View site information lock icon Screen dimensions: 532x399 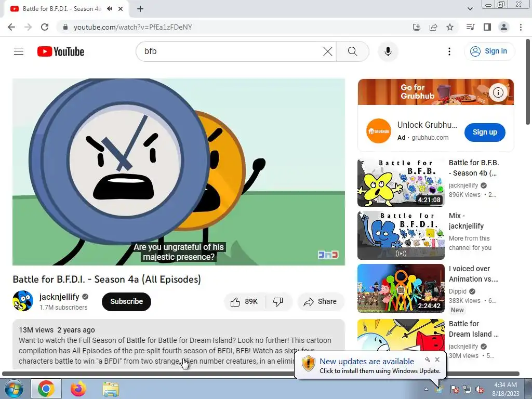click(65, 27)
